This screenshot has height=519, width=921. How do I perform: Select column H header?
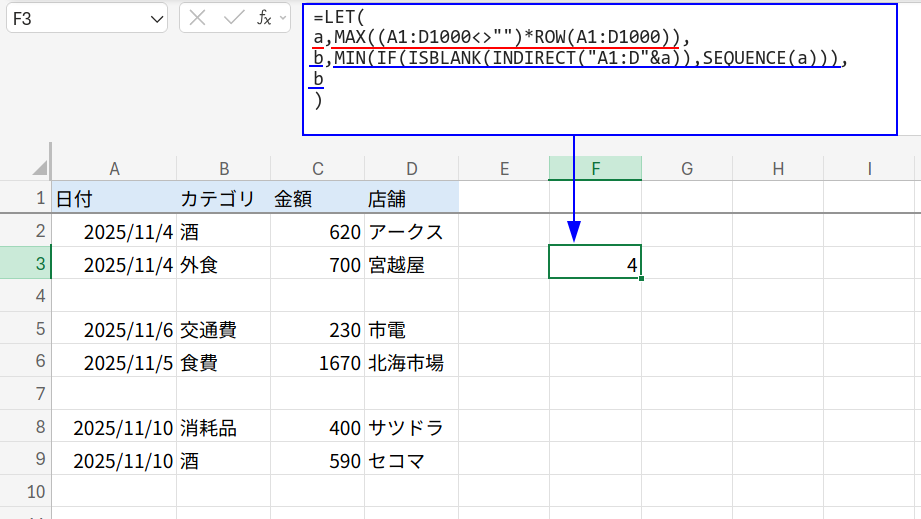[778, 168]
